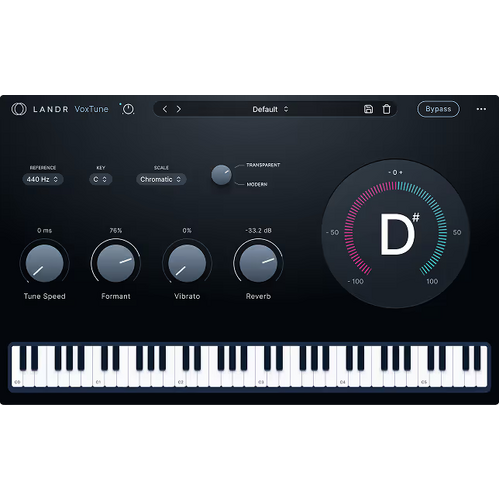Click the Transparent/Modern mode knob
This screenshot has height=500, width=500.
(x=221, y=175)
